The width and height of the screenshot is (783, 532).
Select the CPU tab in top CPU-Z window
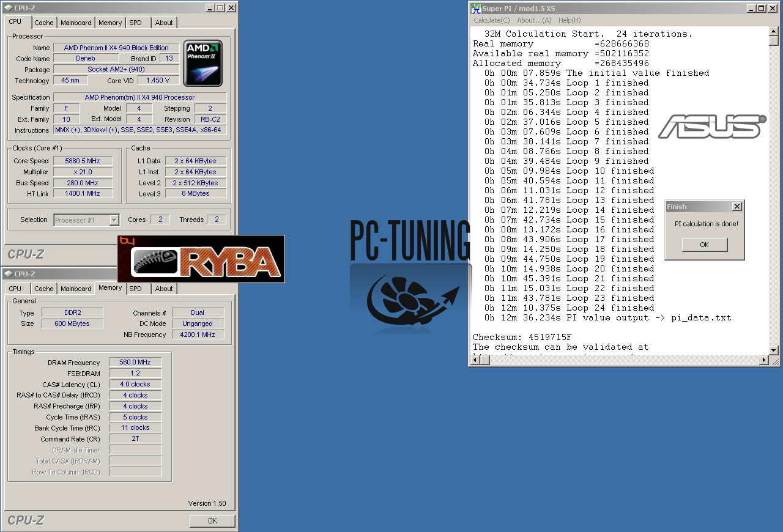[x=15, y=21]
